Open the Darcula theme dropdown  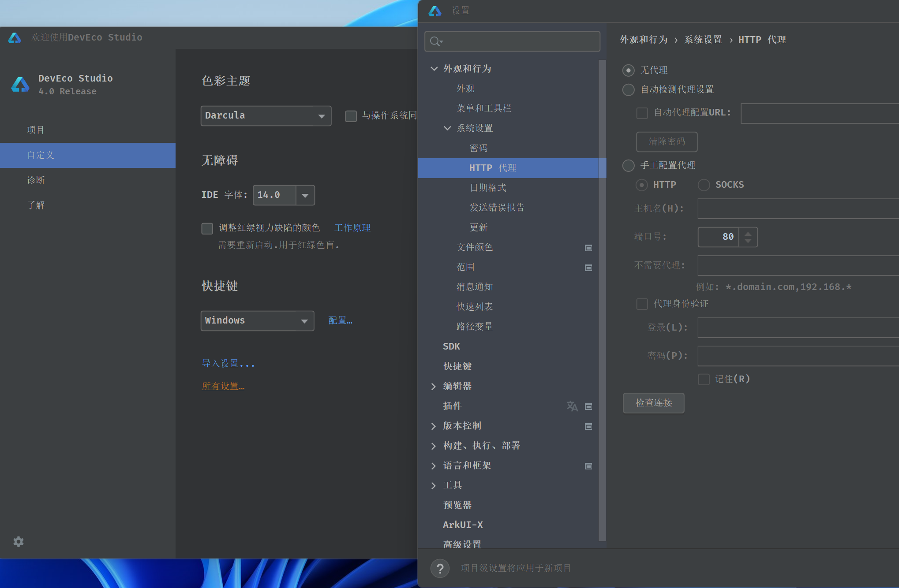[266, 116]
